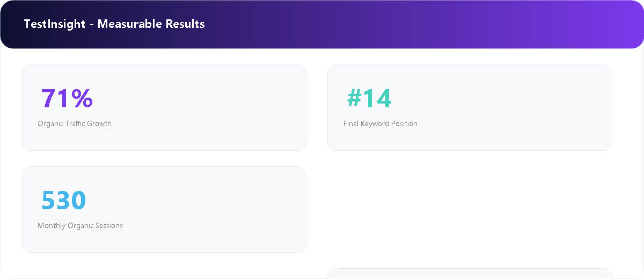The image size is (644, 279).
Task: Click empty area inside Organic Traffic Growth card
Action: [x=215, y=107]
